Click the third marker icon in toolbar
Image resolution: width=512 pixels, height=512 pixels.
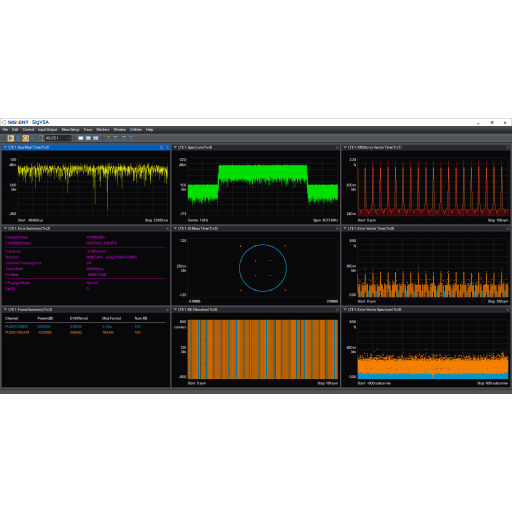[x=124, y=138]
